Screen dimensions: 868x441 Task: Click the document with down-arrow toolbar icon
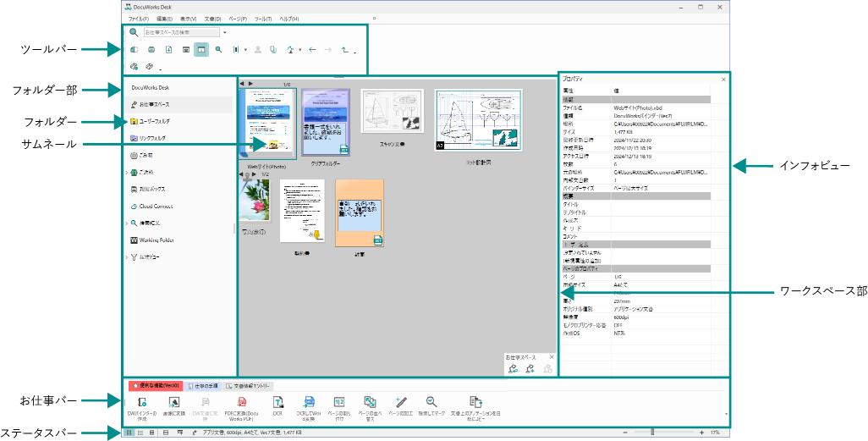coord(169,50)
